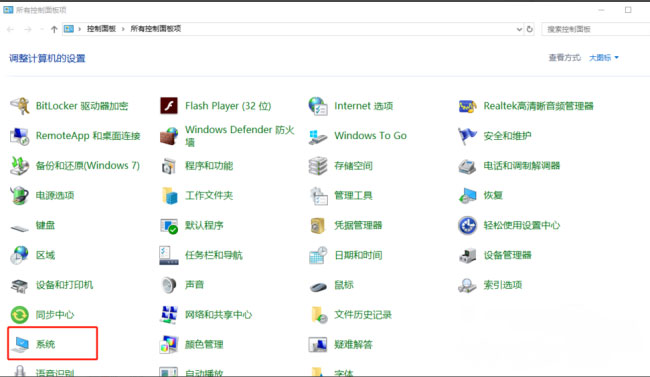This screenshot has width=650, height=377.
Task: Expand the address bar history dropdown
Action: (x=519, y=29)
